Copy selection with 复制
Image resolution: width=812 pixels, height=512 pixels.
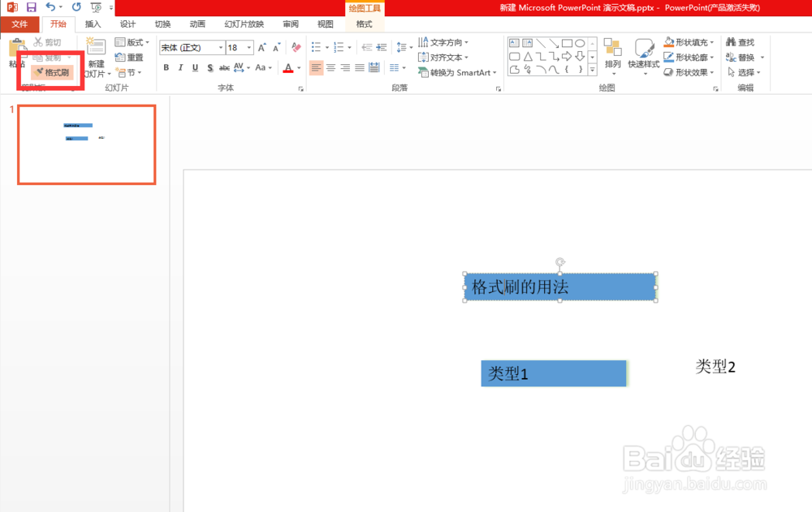[48, 58]
